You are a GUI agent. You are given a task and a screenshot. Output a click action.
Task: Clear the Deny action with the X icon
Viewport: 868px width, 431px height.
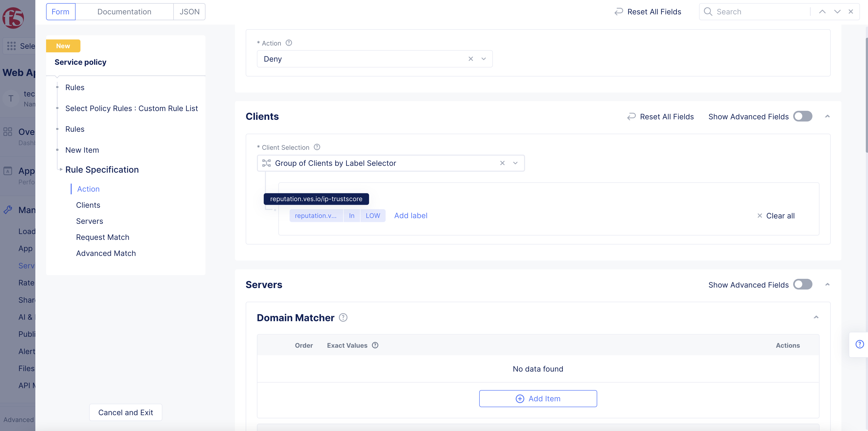471,59
